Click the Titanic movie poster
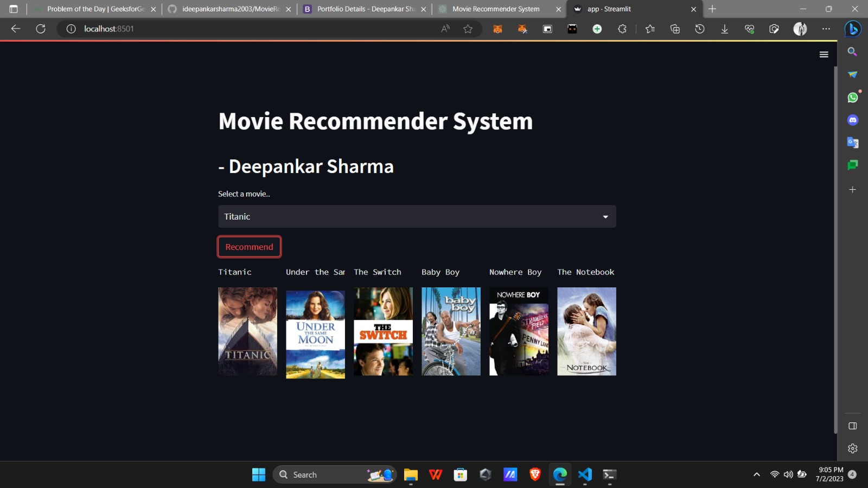Image resolution: width=868 pixels, height=488 pixels. (247, 331)
